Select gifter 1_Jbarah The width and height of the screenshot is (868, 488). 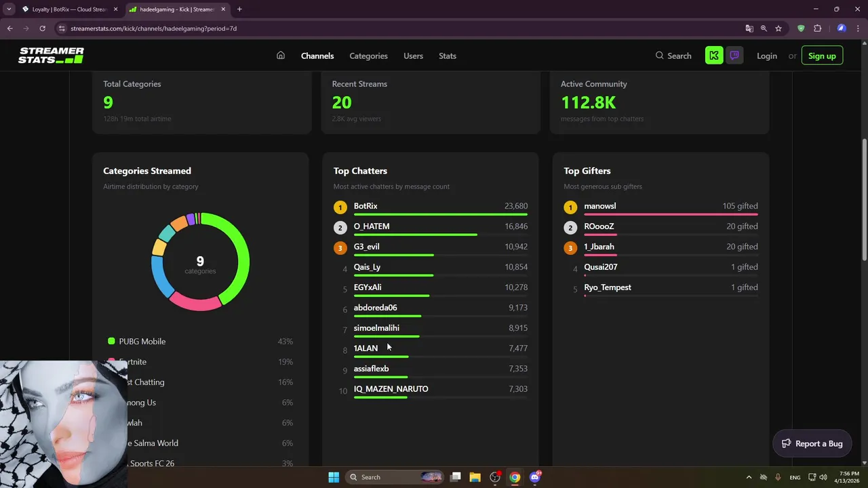(x=599, y=247)
